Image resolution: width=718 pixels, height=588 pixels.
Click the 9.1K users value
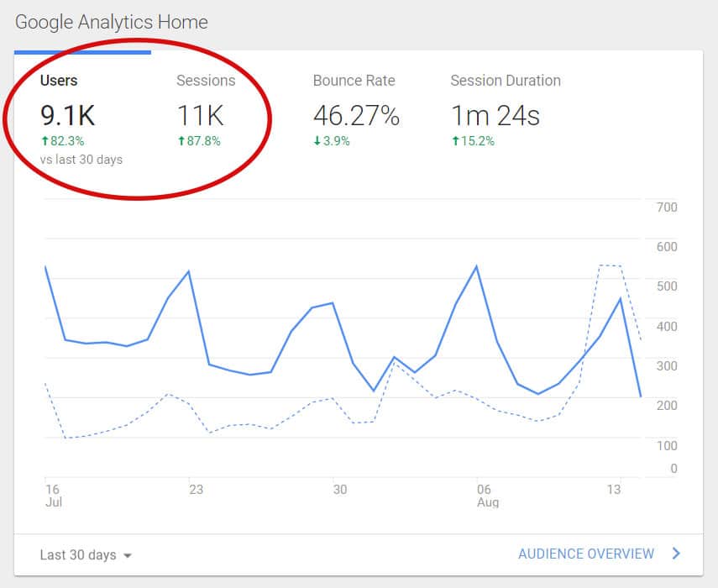tap(68, 115)
